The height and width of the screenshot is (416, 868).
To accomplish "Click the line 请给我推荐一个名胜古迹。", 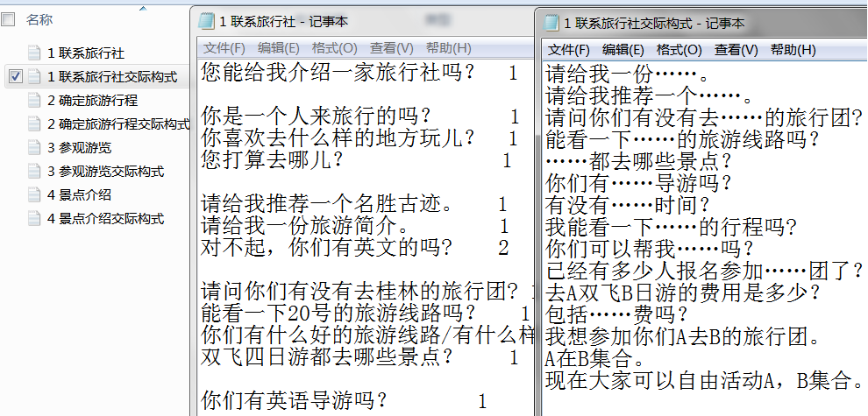I will (327, 204).
